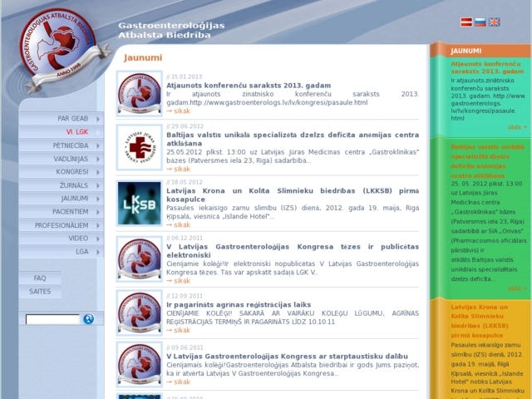Open yellow sidebar title Latvijas Krona un Kolīta

(x=480, y=321)
